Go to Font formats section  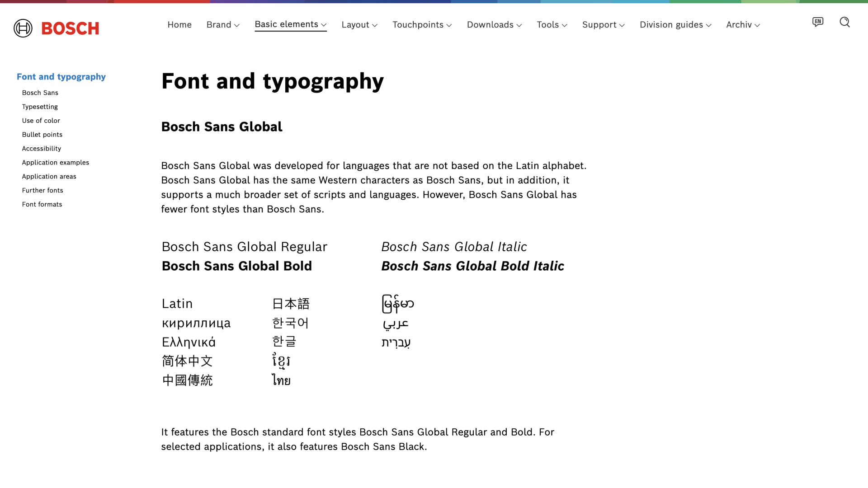coord(42,204)
